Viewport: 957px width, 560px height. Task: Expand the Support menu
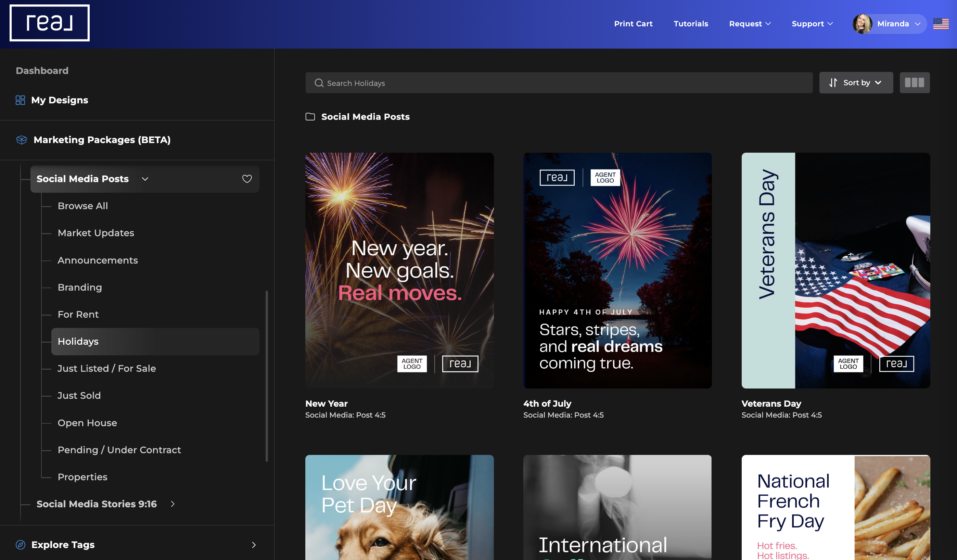812,24
